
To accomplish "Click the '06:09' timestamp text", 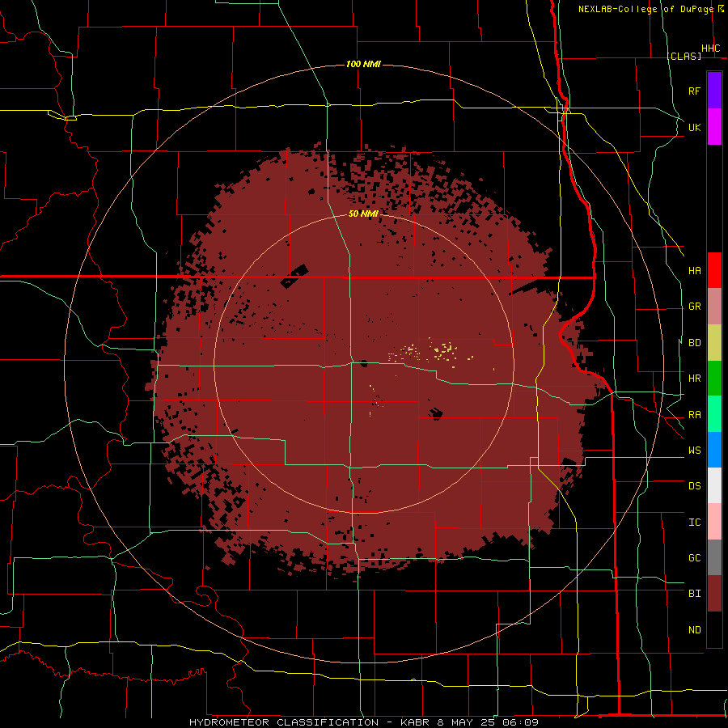I will tap(520, 722).
